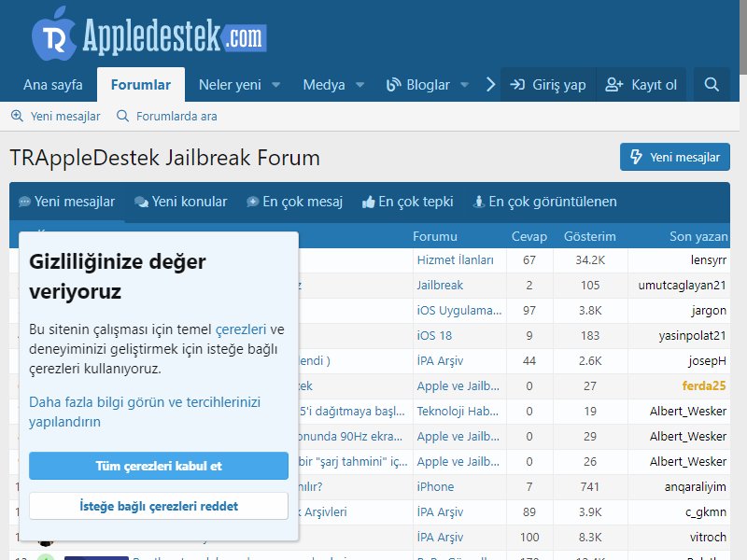Open the Hizmet İlanları forum link
The height and width of the screenshot is (560, 747).
point(456,260)
